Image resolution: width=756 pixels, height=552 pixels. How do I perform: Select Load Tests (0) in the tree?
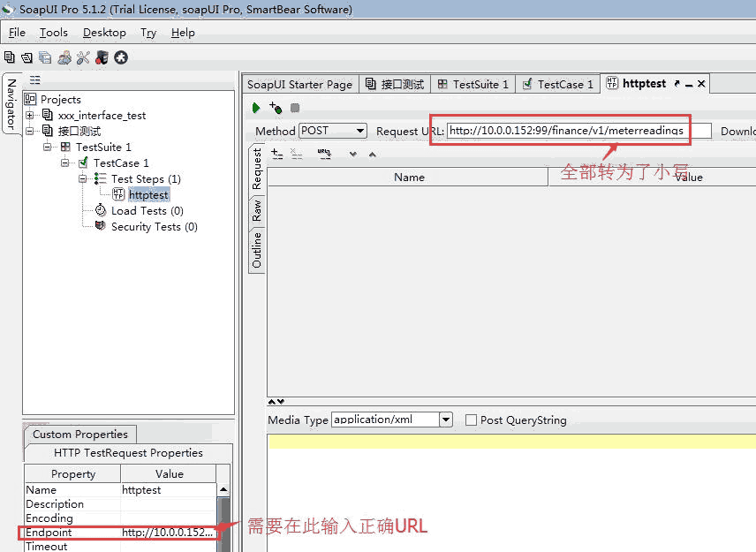(x=147, y=211)
